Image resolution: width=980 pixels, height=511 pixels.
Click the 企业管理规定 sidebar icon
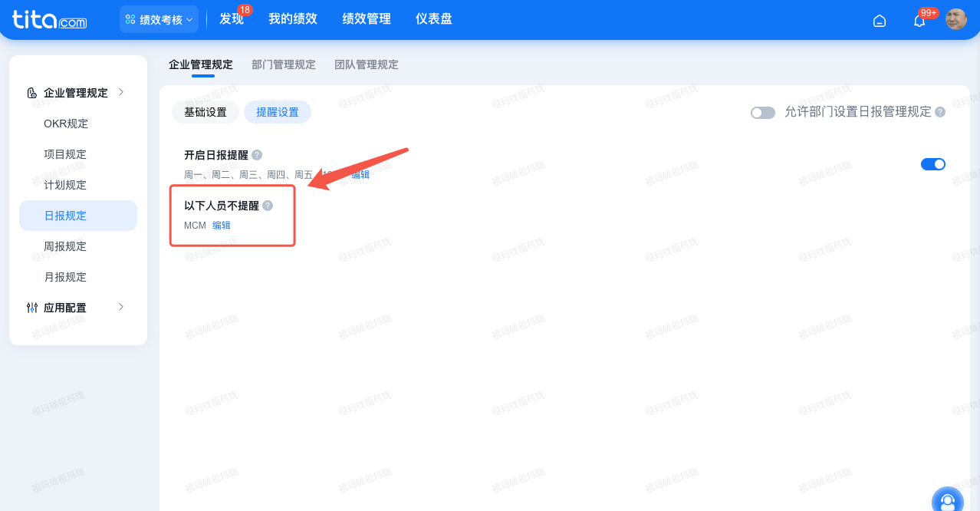31,92
